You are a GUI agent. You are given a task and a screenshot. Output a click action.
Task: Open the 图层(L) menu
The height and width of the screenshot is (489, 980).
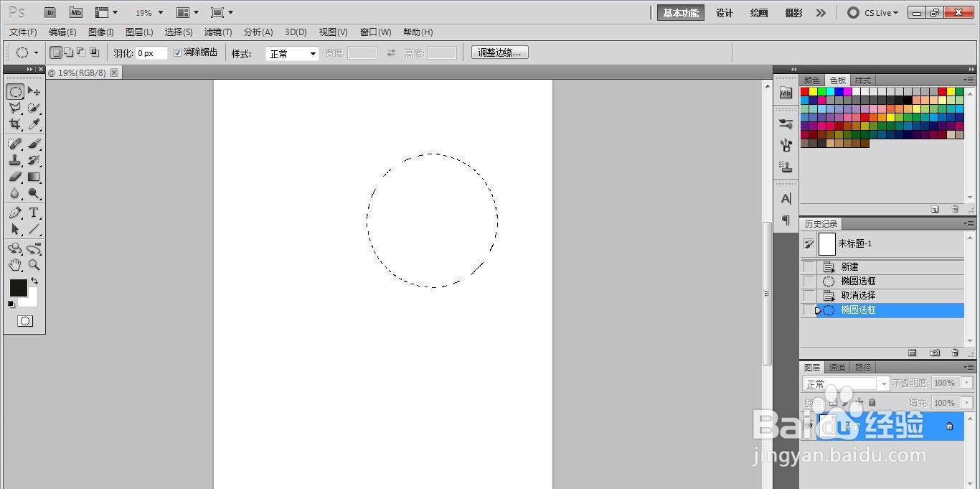(139, 32)
